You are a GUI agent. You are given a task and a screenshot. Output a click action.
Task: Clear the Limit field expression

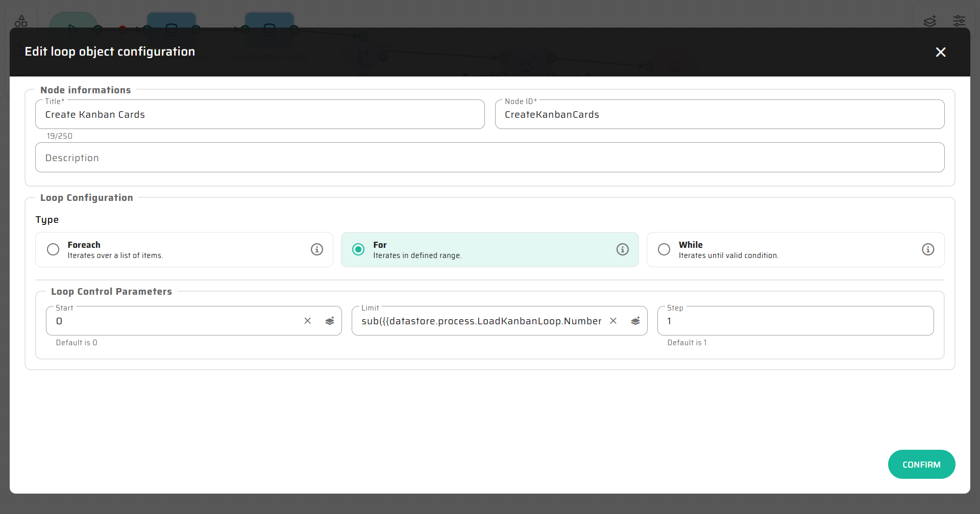614,321
